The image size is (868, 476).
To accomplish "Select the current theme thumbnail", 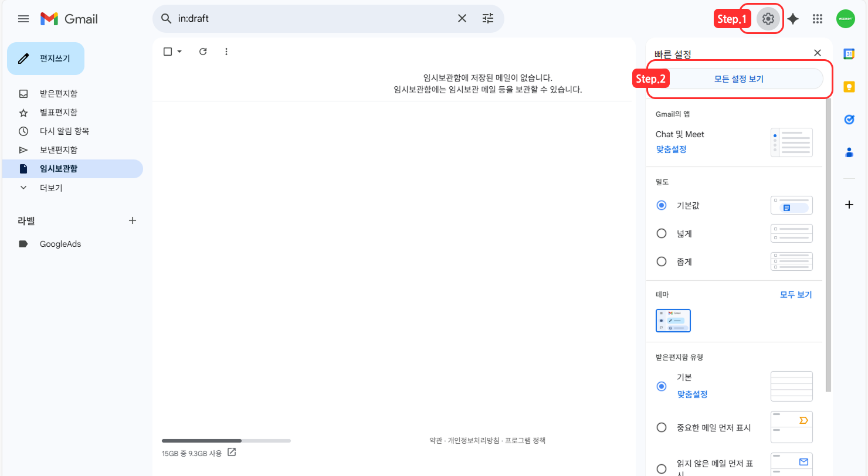I will 673,321.
